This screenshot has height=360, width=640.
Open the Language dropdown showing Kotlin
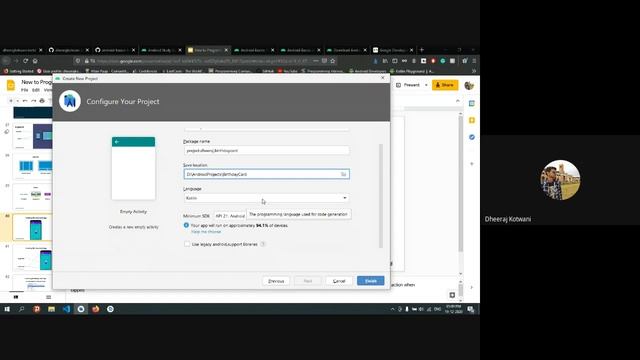tap(266, 198)
